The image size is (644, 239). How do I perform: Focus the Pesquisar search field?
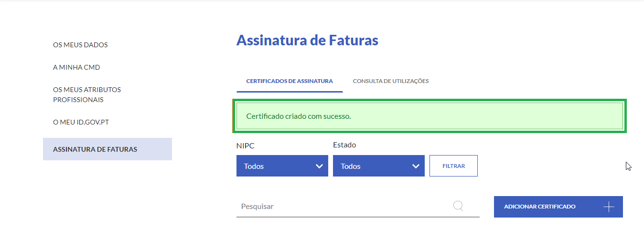tap(344, 207)
